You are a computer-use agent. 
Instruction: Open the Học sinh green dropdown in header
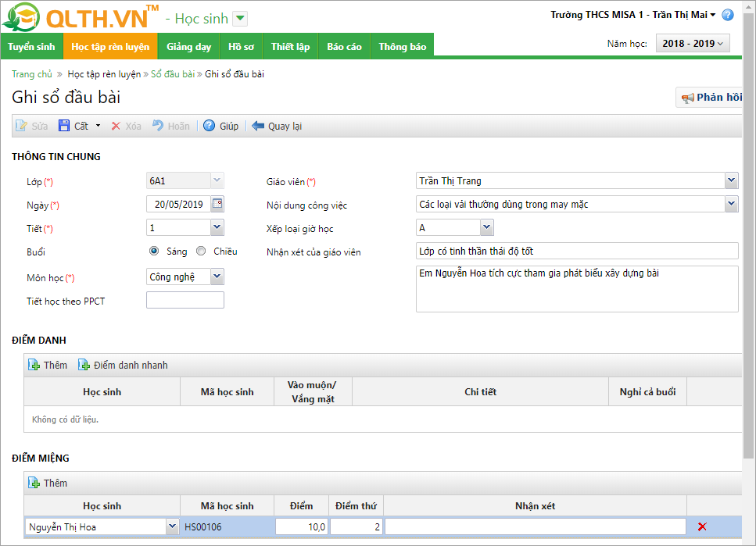[x=240, y=19]
